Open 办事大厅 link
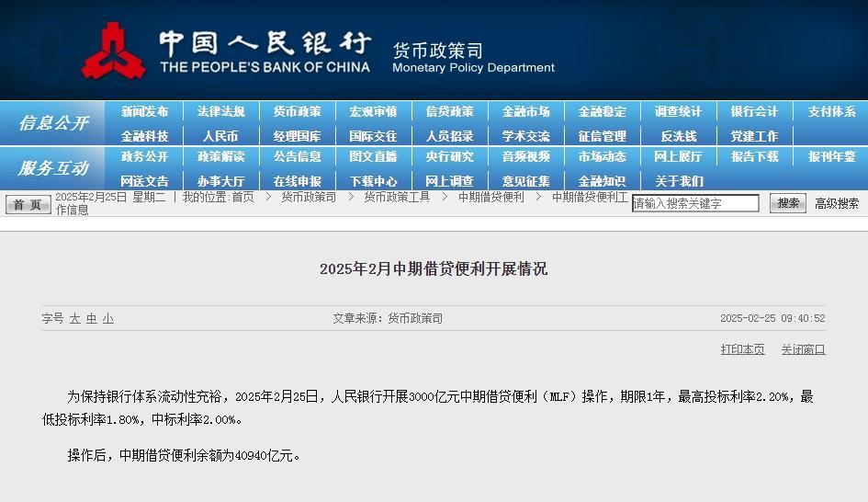 click(x=220, y=181)
